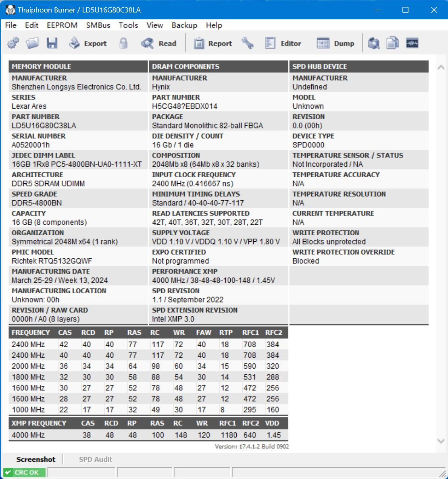Click the CRC OK status indicator
448x479 pixels.
click(24, 473)
